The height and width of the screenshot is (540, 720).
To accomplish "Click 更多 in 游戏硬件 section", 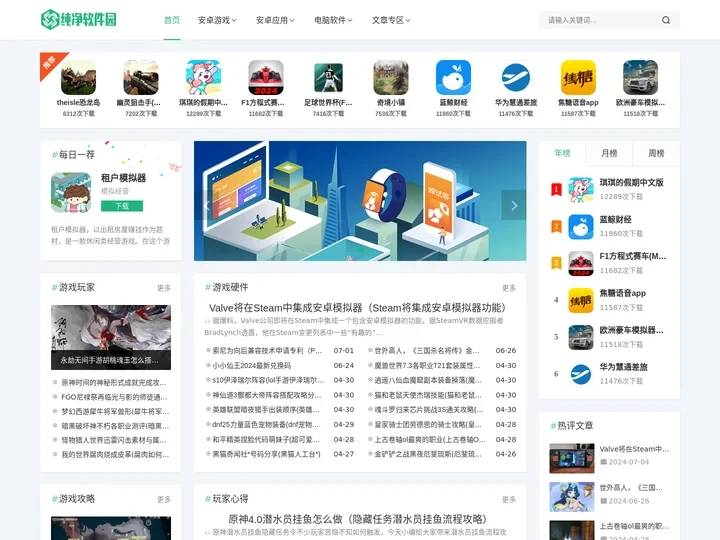I will pyautogui.click(x=509, y=288).
